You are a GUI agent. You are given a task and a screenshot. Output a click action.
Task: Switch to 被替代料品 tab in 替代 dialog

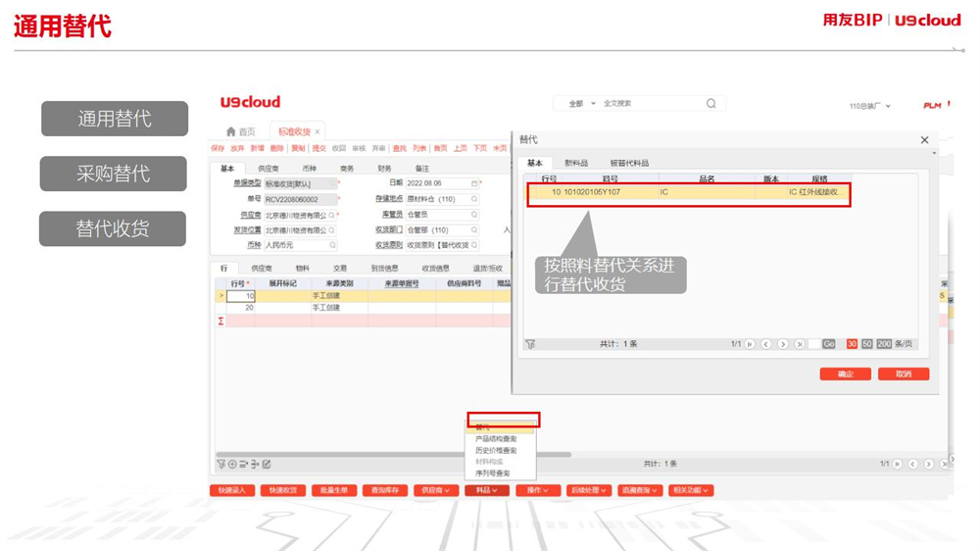629,163
